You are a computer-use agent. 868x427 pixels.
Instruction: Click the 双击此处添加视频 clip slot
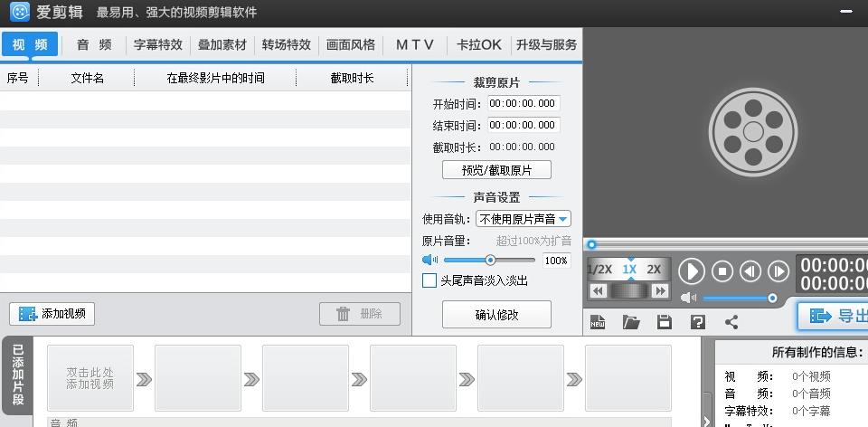90,378
